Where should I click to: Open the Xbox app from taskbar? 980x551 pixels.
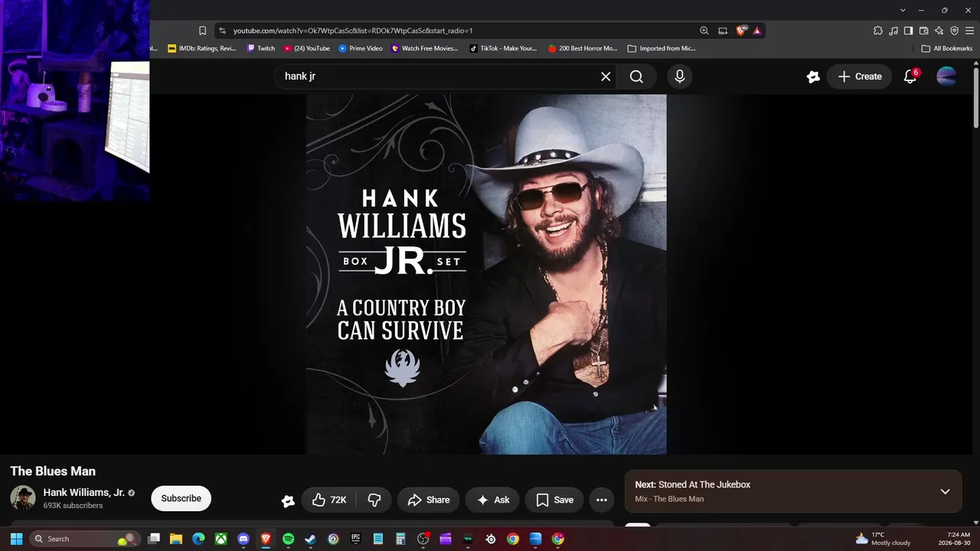tap(220, 539)
